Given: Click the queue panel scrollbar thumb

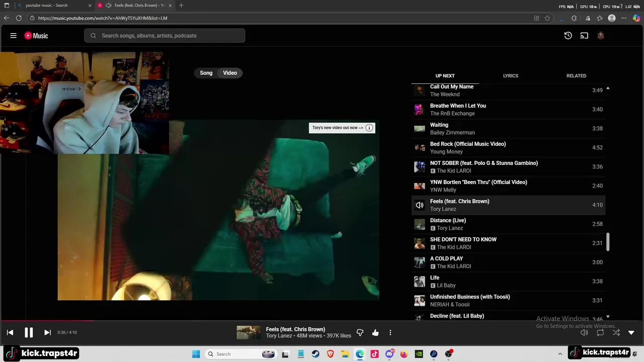Looking at the screenshot, I should [608, 242].
